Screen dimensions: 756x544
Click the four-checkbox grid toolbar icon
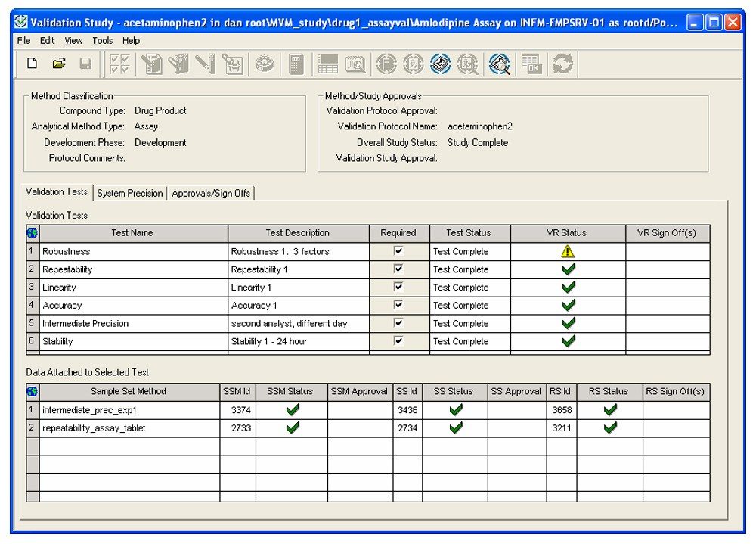point(119,64)
